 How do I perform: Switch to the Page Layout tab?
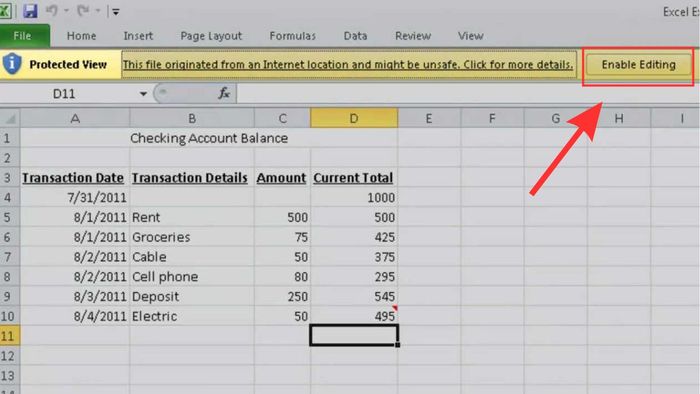point(211,36)
